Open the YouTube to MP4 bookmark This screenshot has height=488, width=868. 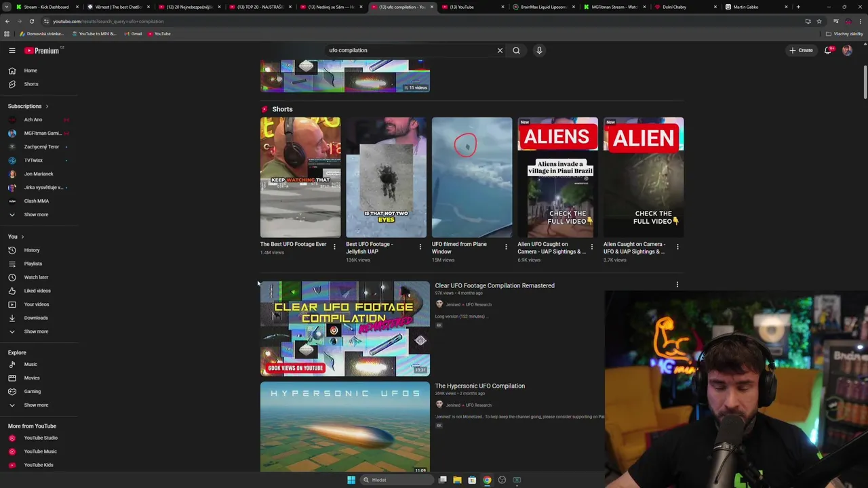[x=94, y=34]
